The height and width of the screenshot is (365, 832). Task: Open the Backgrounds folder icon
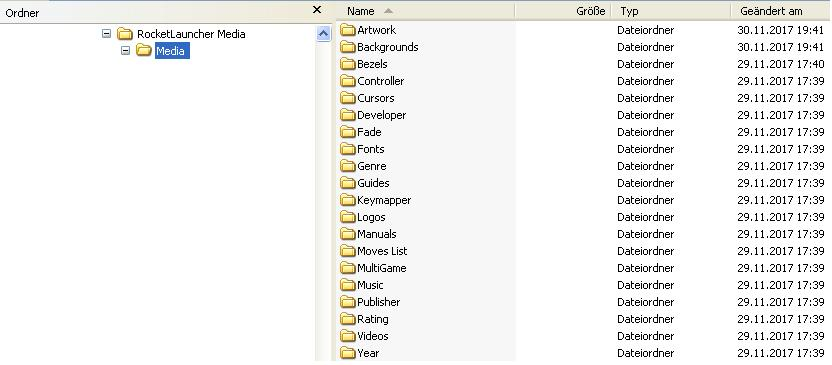pyautogui.click(x=348, y=47)
